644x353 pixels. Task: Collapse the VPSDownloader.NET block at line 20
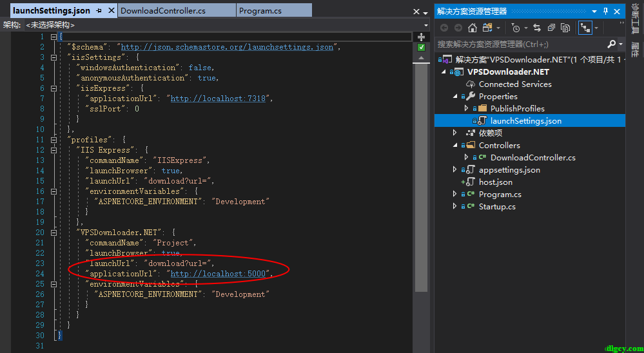pyautogui.click(x=54, y=233)
